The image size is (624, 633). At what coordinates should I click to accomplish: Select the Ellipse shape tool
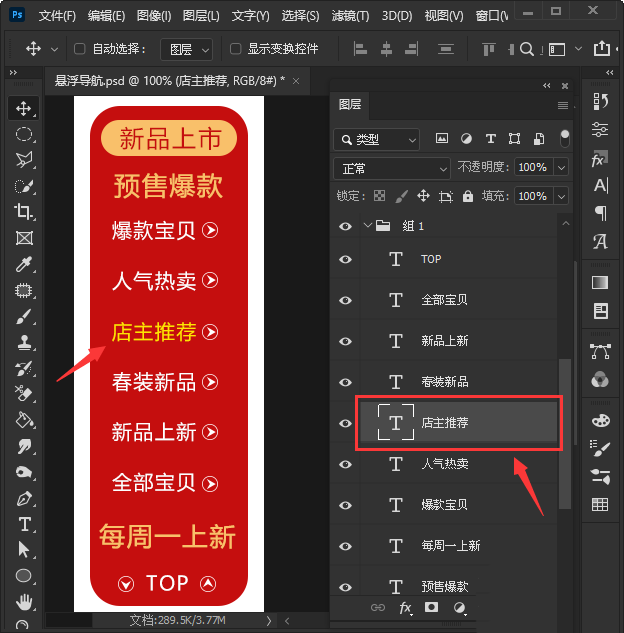click(23, 576)
